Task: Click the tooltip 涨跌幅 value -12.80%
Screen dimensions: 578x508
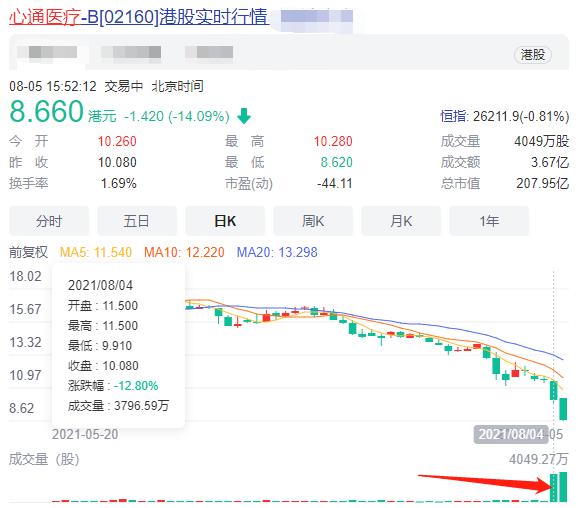Action: tap(136, 386)
